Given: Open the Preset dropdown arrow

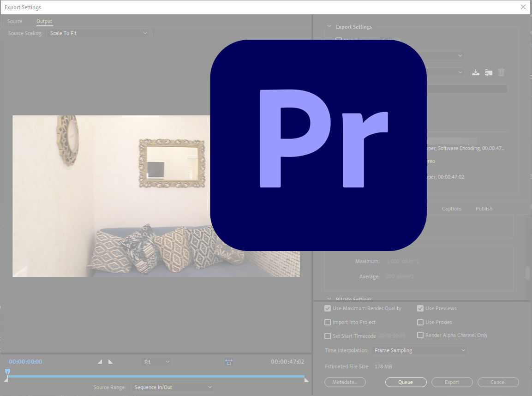Looking at the screenshot, I should [x=460, y=72].
